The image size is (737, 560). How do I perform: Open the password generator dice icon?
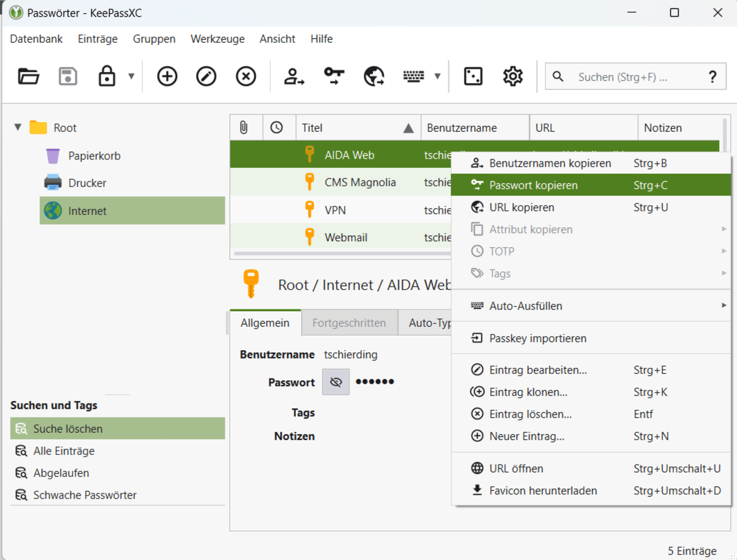pyautogui.click(x=473, y=76)
